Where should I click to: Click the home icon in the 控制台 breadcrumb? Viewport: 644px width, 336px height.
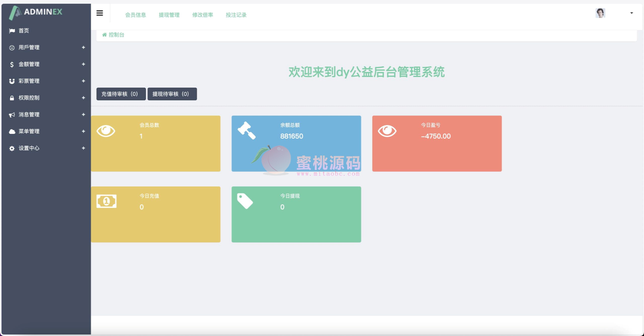[x=104, y=35]
